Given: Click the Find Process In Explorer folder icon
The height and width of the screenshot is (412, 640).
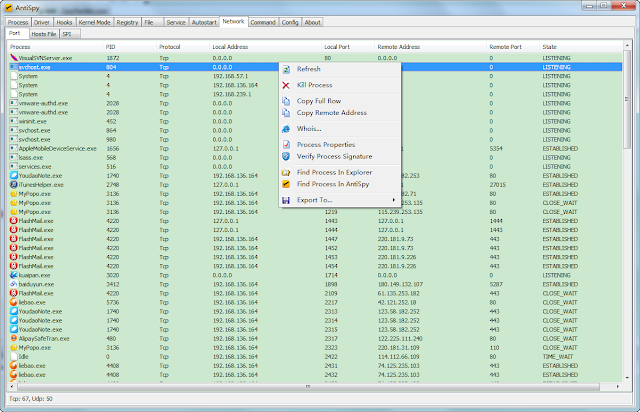Looking at the screenshot, I should [286, 172].
